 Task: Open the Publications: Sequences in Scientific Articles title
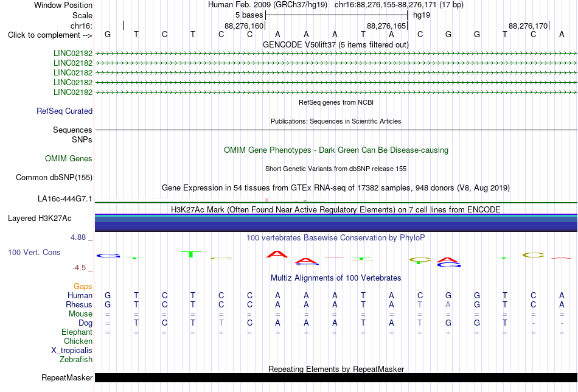pyautogui.click(x=336, y=121)
